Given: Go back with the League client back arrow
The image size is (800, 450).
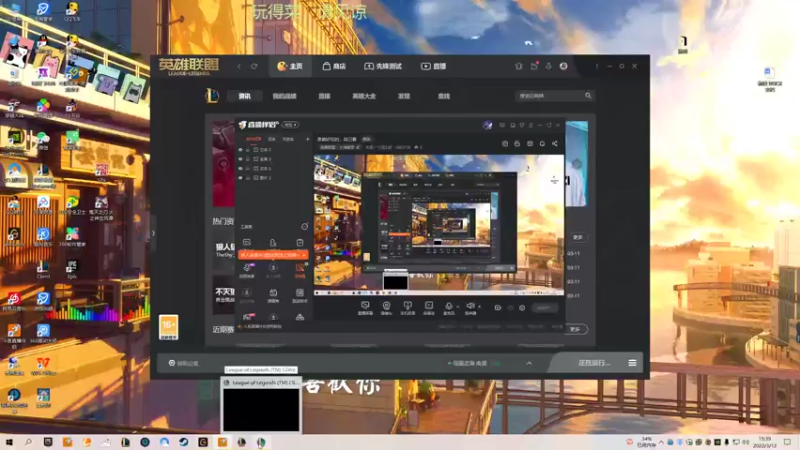Looking at the screenshot, I should (x=239, y=66).
